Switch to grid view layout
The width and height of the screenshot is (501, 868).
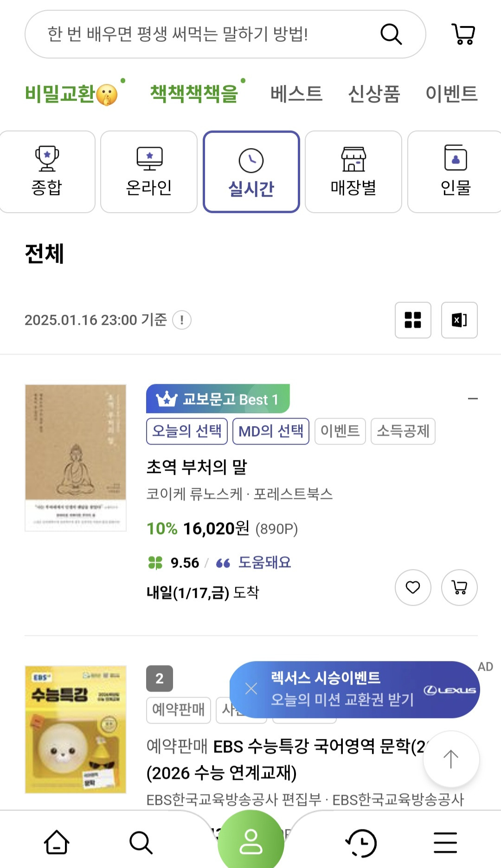pyautogui.click(x=413, y=320)
